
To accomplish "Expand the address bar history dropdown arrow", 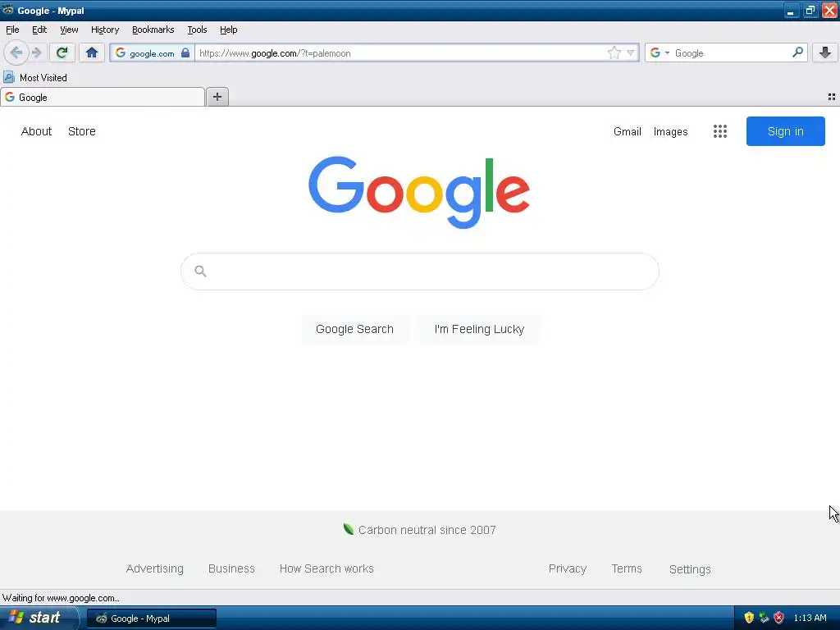I will click(x=631, y=52).
